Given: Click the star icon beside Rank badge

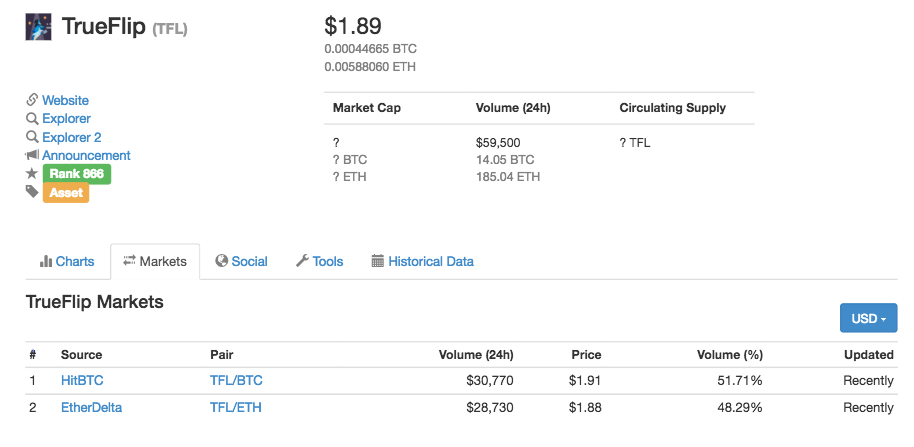Looking at the screenshot, I should coord(32,174).
